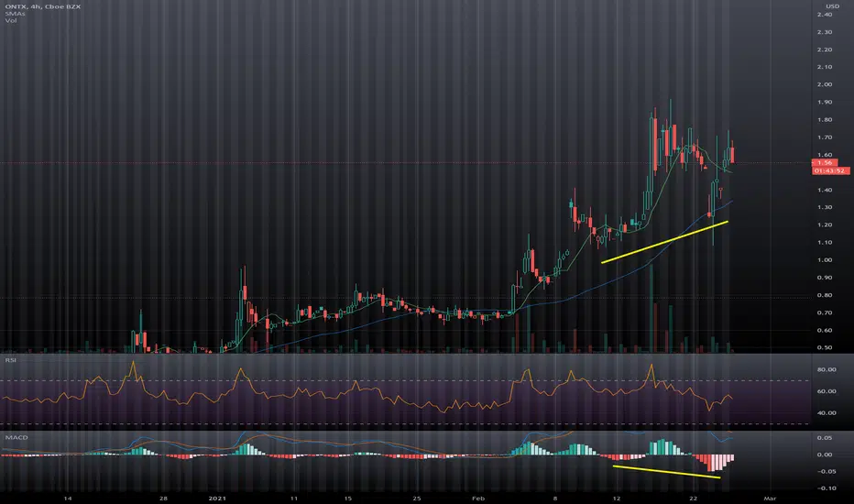
Task: Click the 2.20 price axis label
Action: tap(825, 49)
